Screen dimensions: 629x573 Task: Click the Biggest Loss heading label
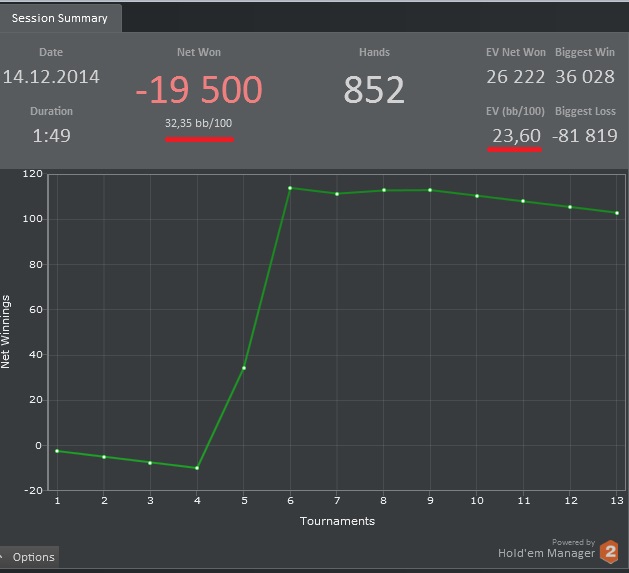click(x=585, y=111)
